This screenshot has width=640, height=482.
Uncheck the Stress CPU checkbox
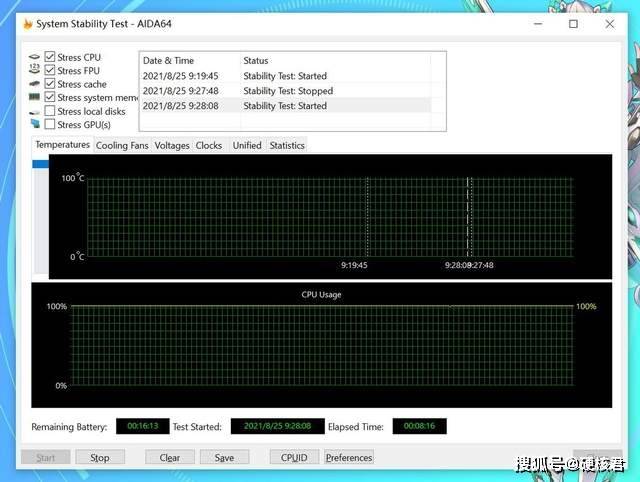pos(50,56)
